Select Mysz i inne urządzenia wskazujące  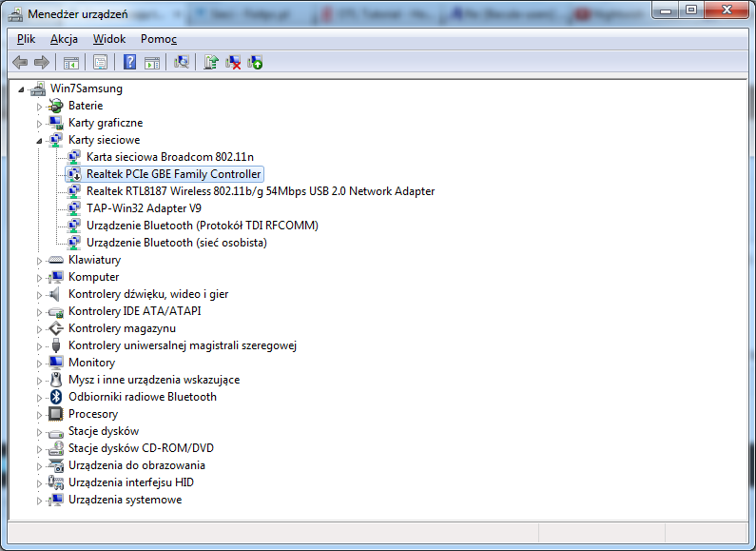[x=154, y=380]
